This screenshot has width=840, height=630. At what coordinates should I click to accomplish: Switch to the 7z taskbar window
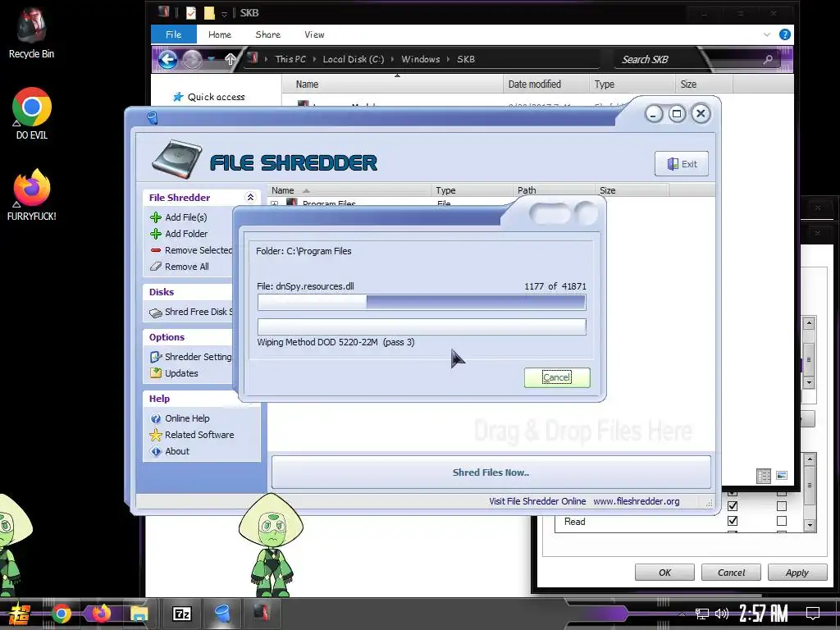tap(181, 614)
